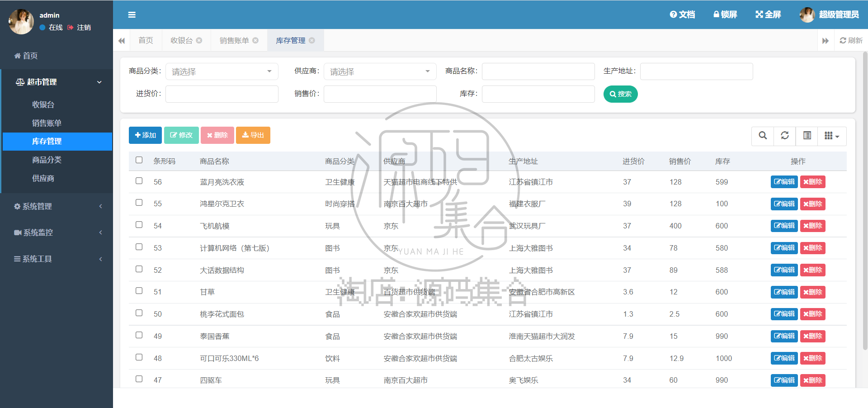This screenshot has height=408, width=868.
Task: Switch to the 销售账单 tab
Action: click(234, 40)
